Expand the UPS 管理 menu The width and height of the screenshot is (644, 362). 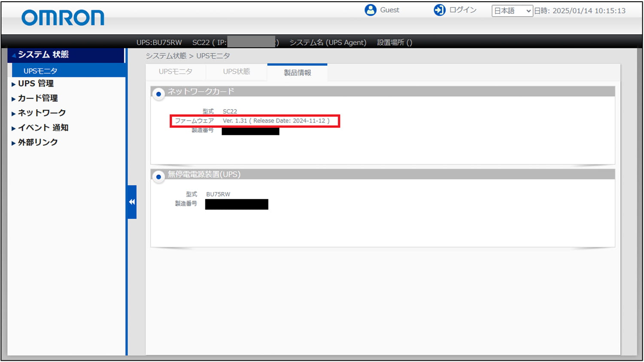[x=36, y=84]
